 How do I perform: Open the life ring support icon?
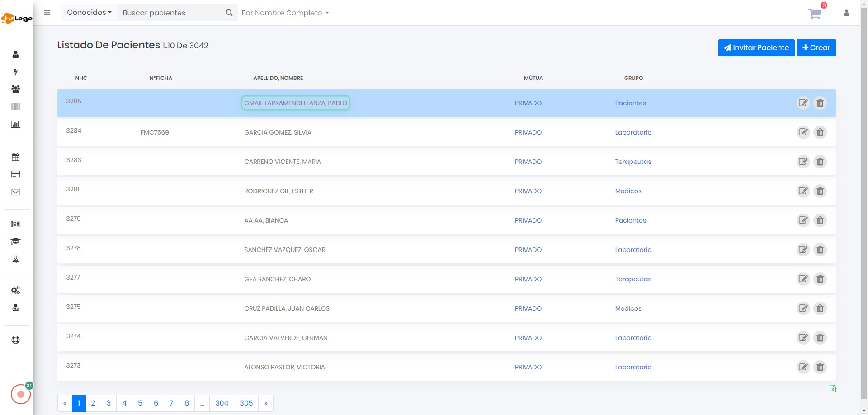coord(15,340)
